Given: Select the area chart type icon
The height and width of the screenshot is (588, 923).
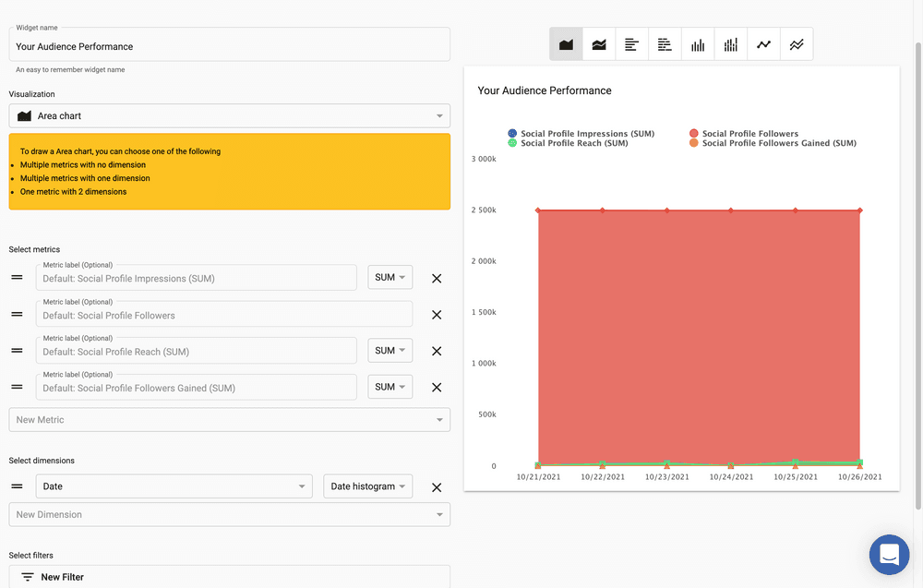Looking at the screenshot, I should click(x=566, y=44).
